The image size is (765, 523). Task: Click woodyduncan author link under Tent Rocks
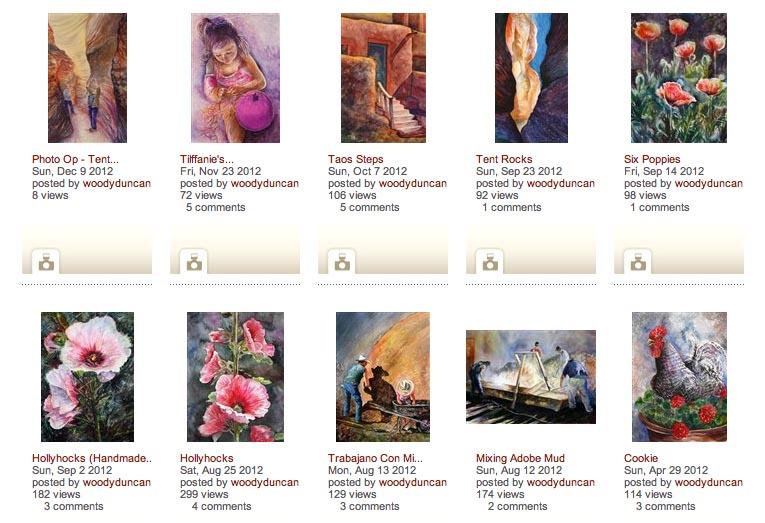click(561, 183)
